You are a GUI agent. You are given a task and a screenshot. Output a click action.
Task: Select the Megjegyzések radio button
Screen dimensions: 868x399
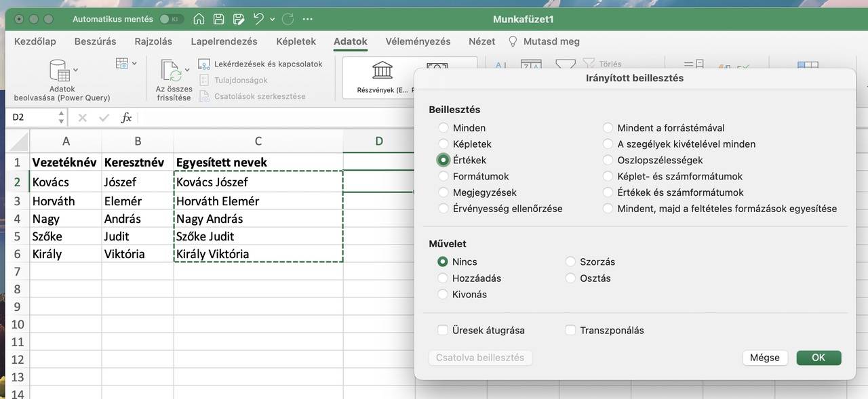click(x=443, y=192)
